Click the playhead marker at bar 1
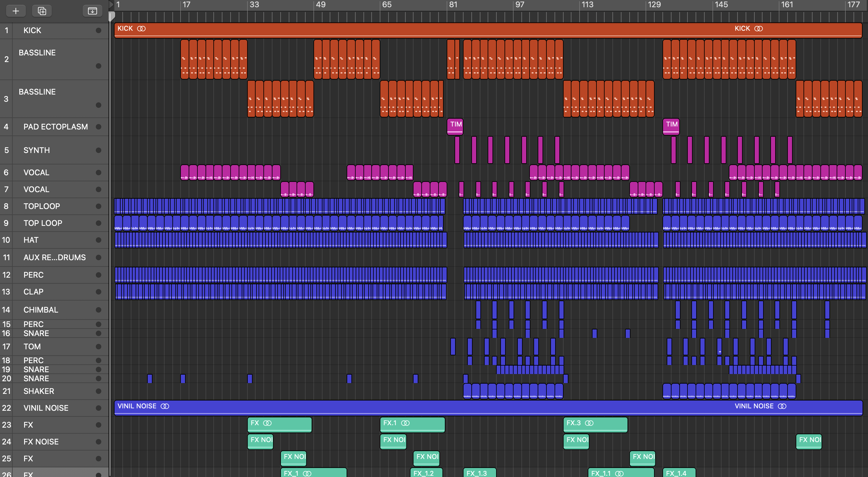 coord(112,16)
